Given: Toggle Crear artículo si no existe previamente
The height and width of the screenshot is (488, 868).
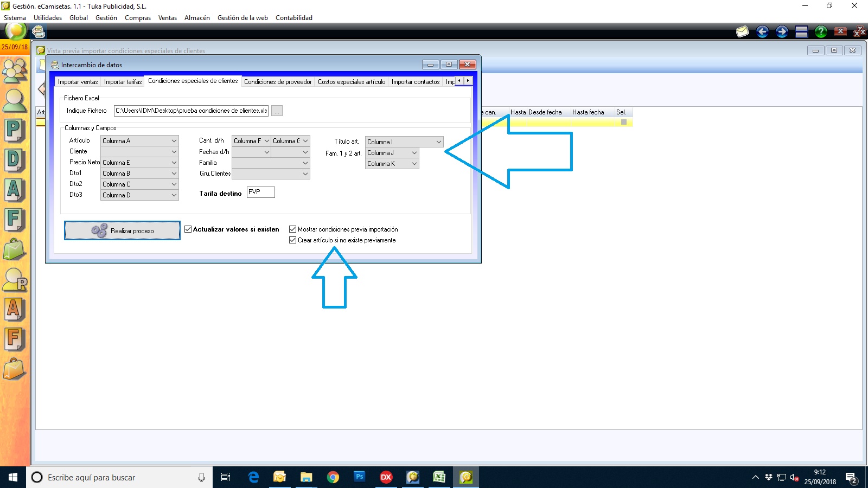Looking at the screenshot, I should 293,240.
